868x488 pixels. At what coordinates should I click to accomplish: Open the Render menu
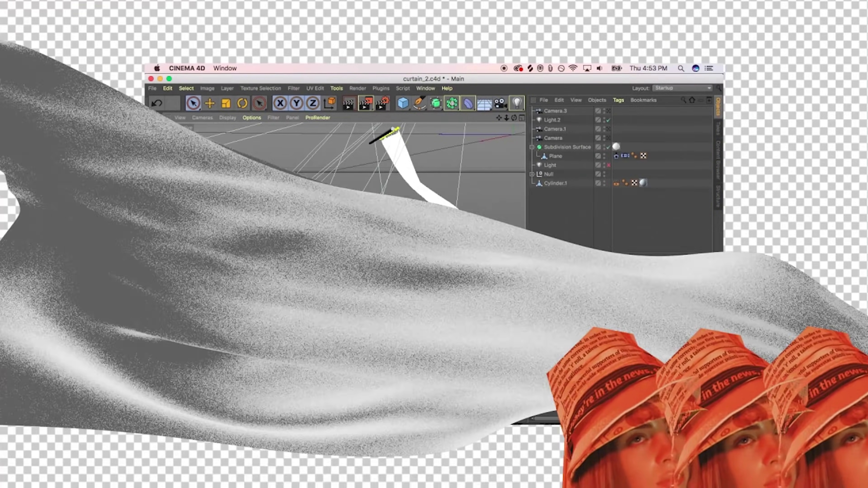(358, 88)
